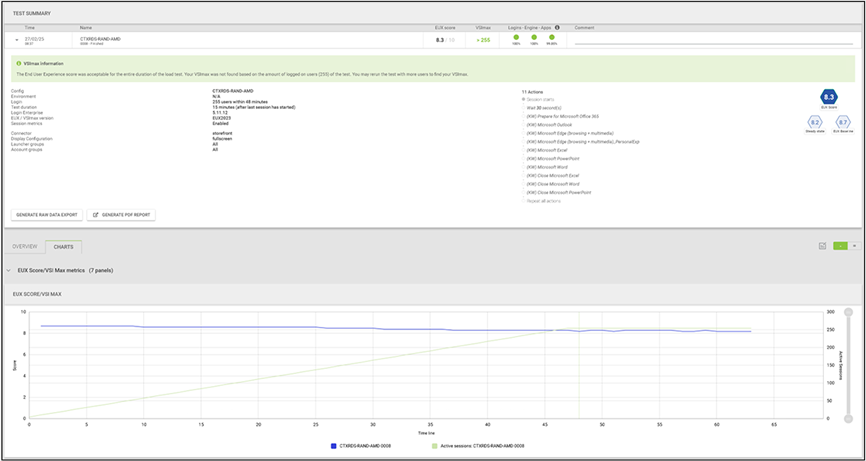866x461 pixels.
Task: Switch to the Overview tab
Action: pyautogui.click(x=24, y=247)
